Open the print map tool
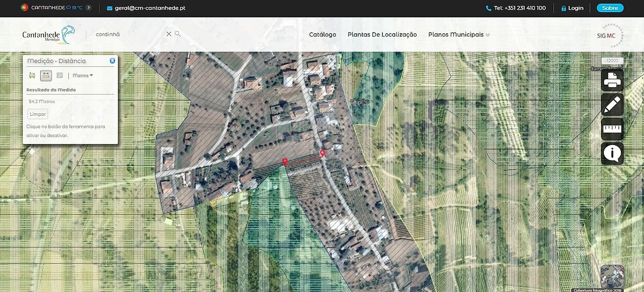The image size is (644, 292). pyautogui.click(x=612, y=80)
